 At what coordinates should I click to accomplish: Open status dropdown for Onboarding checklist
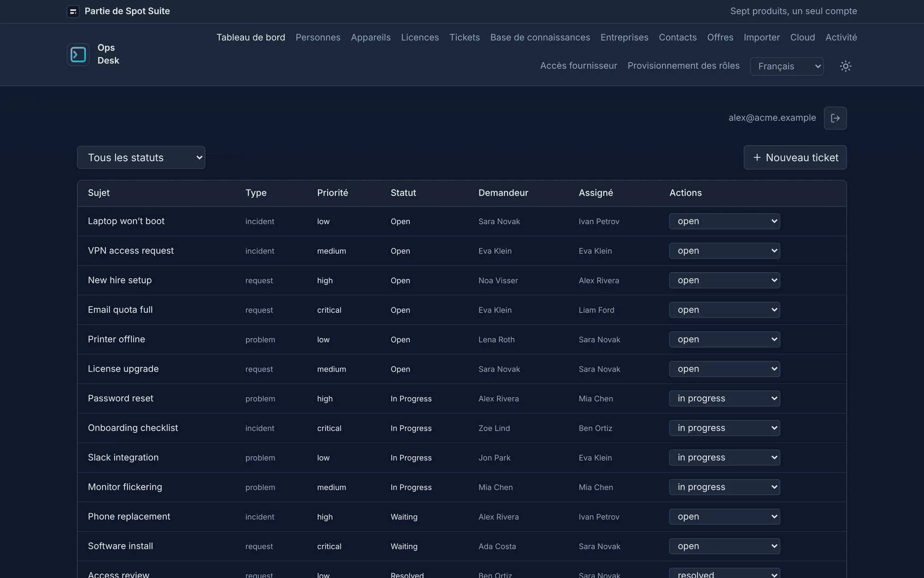pyautogui.click(x=724, y=428)
